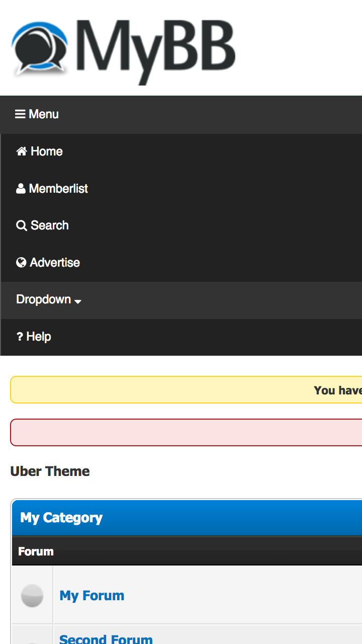This screenshot has height=644, width=362.
Task: Click the Help question mark icon
Action: [x=20, y=336]
